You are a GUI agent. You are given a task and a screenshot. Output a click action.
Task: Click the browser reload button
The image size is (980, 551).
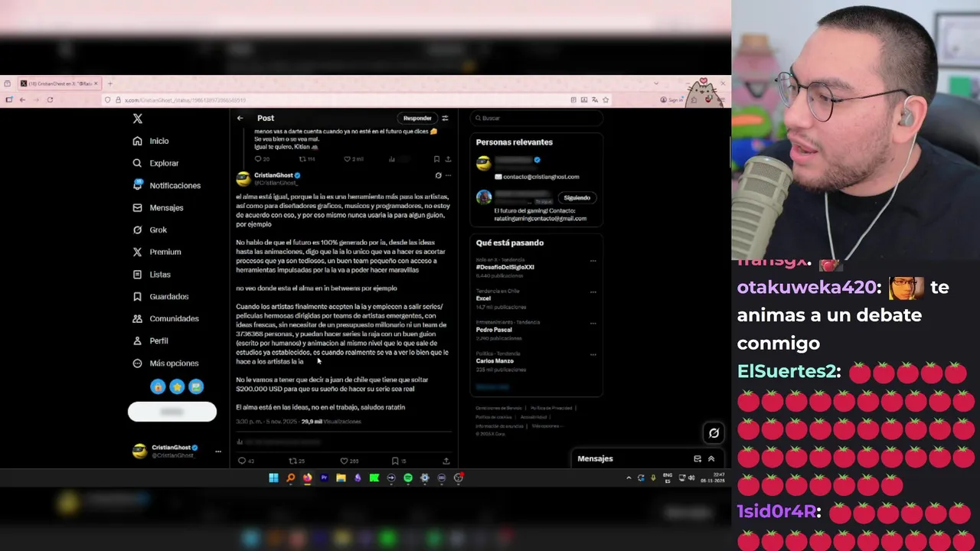(x=50, y=99)
